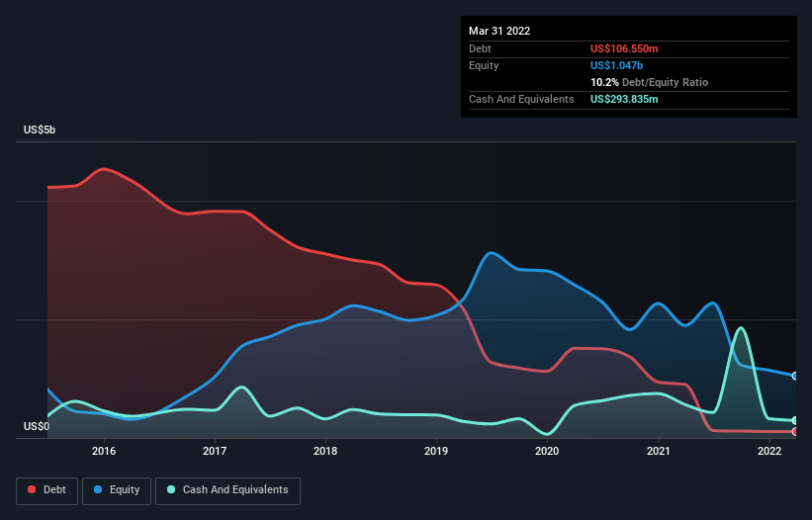Select the Debt endpoint marker at Mar 2022

795,432
